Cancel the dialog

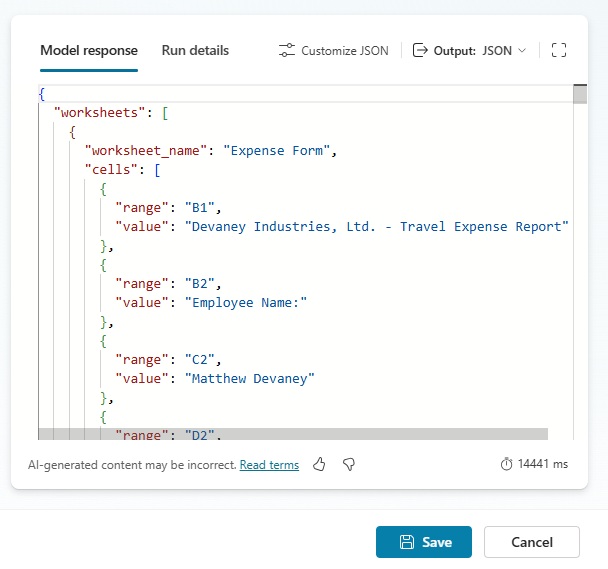(x=531, y=542)
